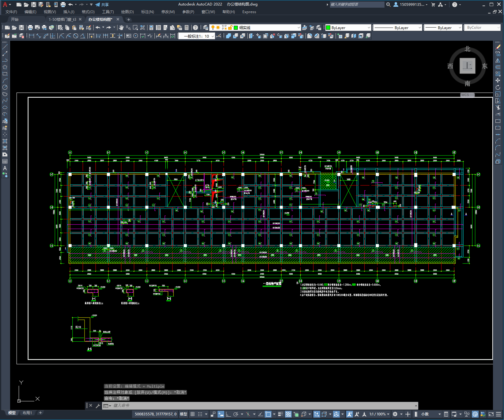Image resolution: width=504 pixels, height=420 pixels.
Task: Close the 办公楼结构图 drawing tab
Action: click(x=118, y=19)
